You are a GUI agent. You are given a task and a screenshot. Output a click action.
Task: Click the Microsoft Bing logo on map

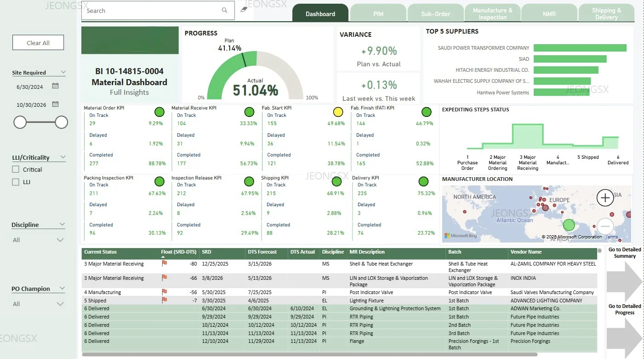click(460, 236)
